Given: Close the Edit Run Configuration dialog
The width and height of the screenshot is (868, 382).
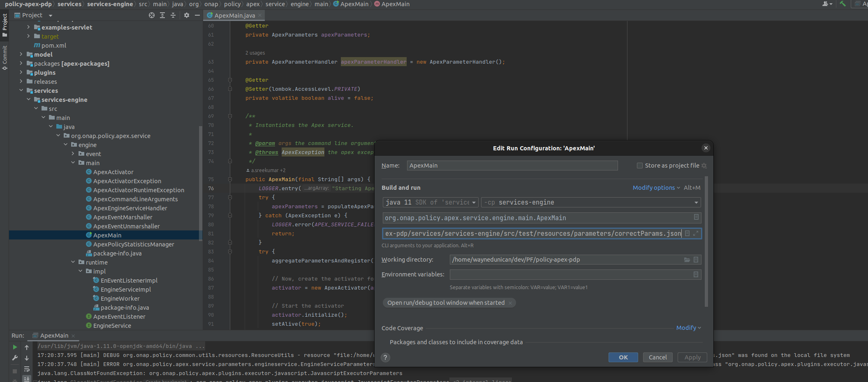Looking at the screenshot, I should click(x=706, y=148).
